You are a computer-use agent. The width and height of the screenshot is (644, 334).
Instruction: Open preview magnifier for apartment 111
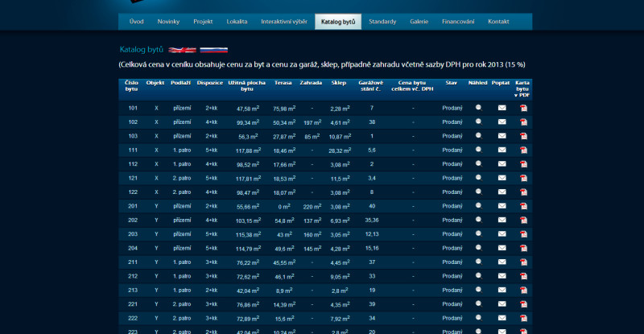(x=478, y=150)
